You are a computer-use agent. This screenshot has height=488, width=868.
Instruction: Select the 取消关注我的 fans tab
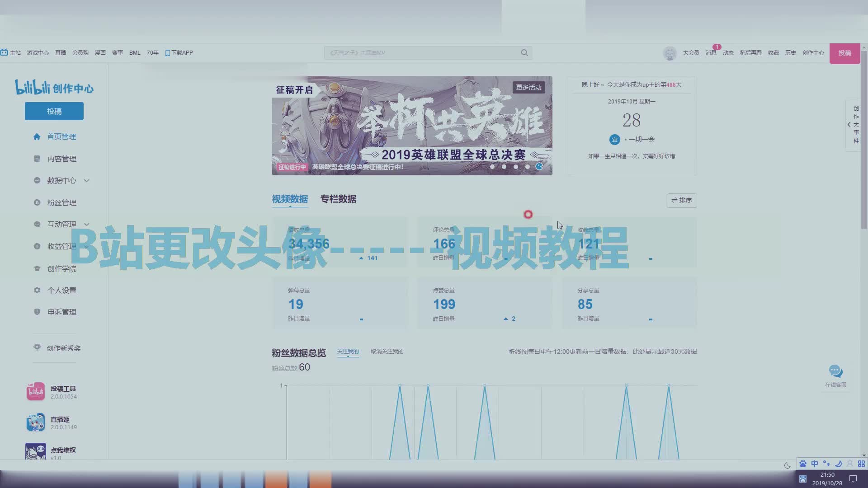(387, 352)
